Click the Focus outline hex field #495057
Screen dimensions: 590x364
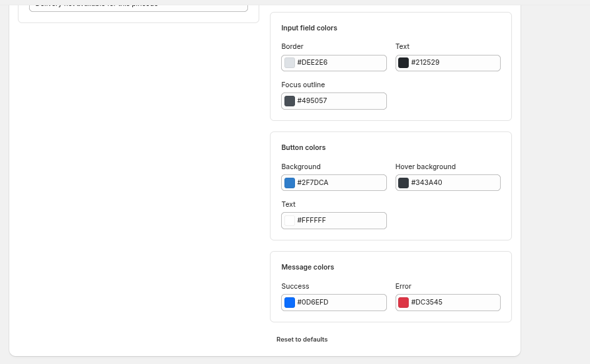coord(334,101)
